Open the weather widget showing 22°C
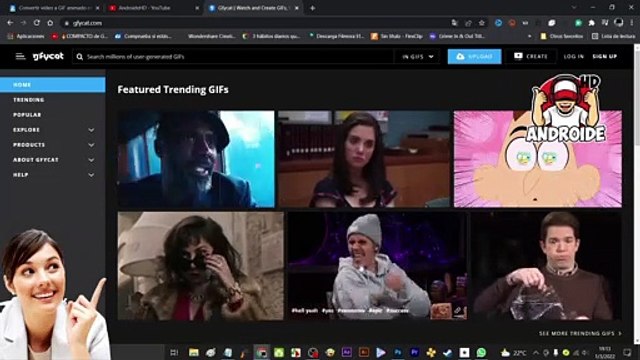640x360 pixels. pyautogui.click(x=513, y=353)
